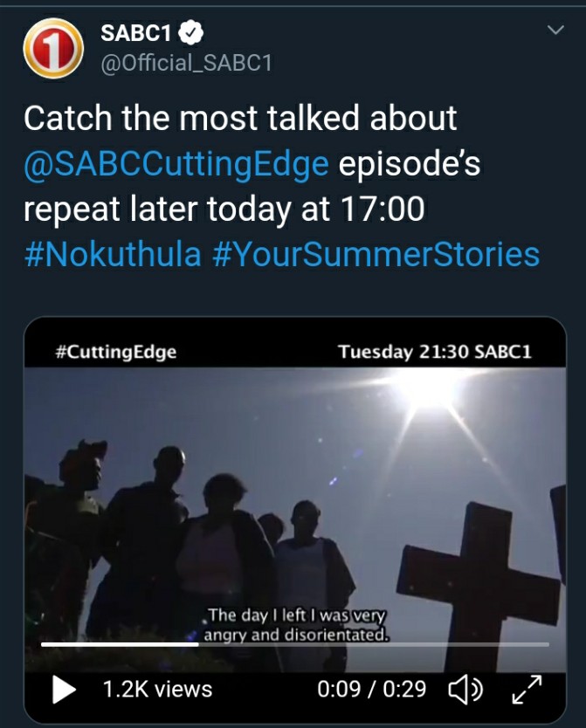Click the 1.2K views counter

coord(157,690)
